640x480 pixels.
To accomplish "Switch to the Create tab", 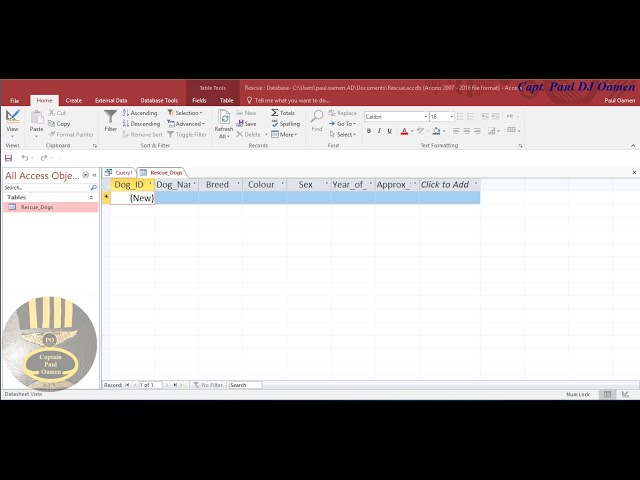I will coord(73,100).
